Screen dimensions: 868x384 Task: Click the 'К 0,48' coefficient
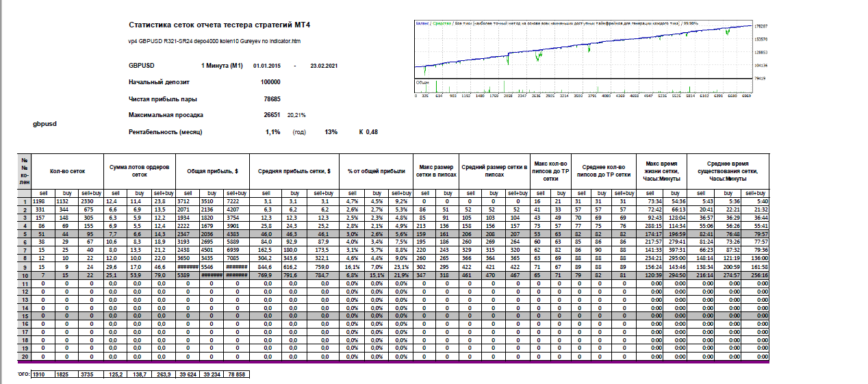[368, 131]
